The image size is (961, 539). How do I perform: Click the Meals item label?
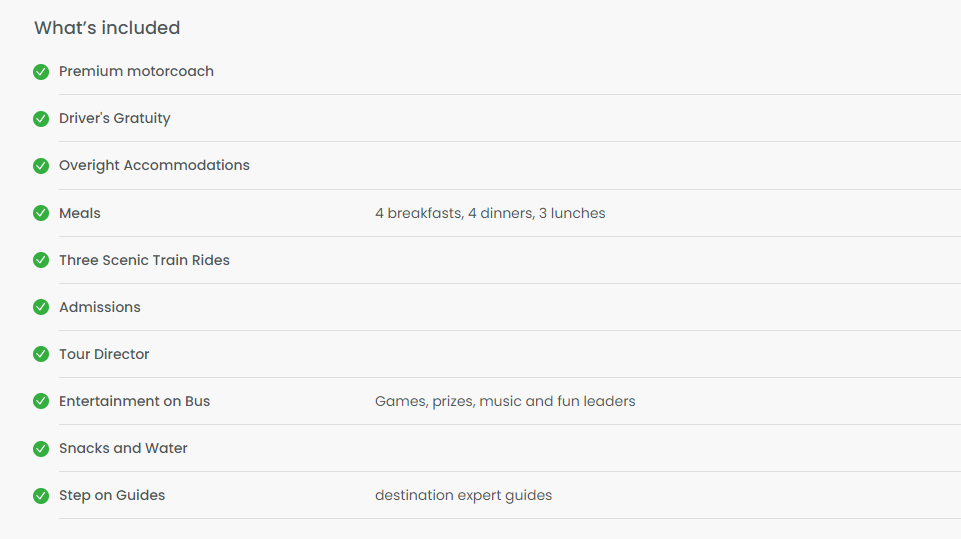80,213
